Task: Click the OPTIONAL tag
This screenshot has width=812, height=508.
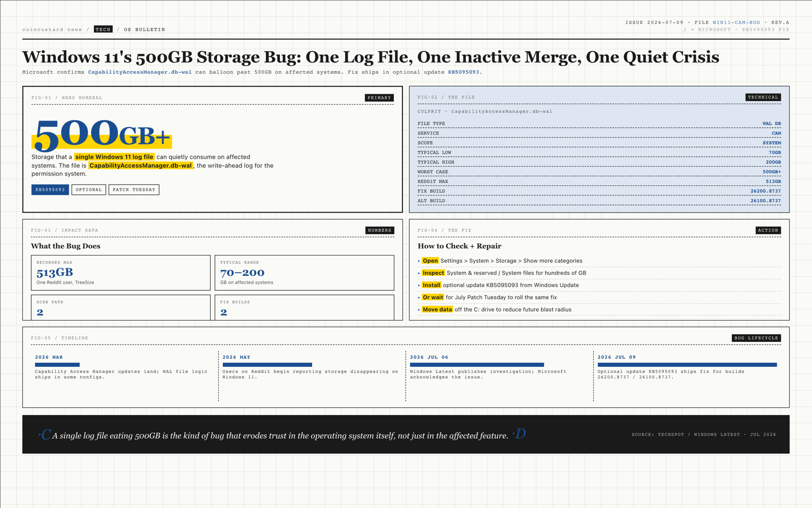Action: [x=89, y=189]
